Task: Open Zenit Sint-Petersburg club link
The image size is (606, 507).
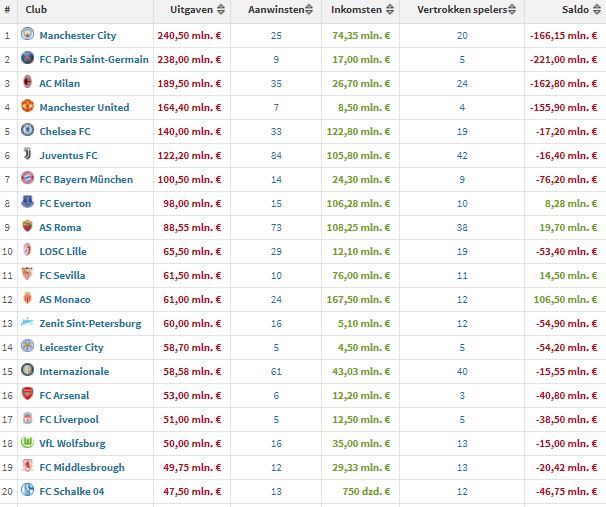Action: pyautogui.click(x=90, y=323)
